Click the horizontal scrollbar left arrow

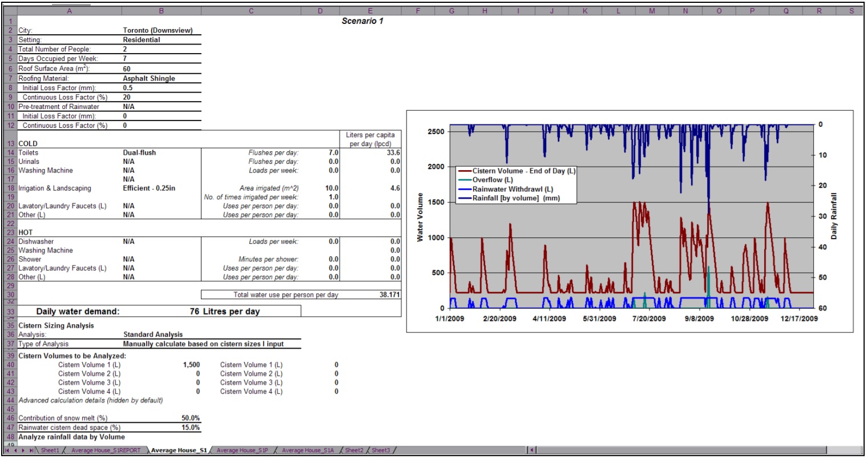(x=532, y=450)
